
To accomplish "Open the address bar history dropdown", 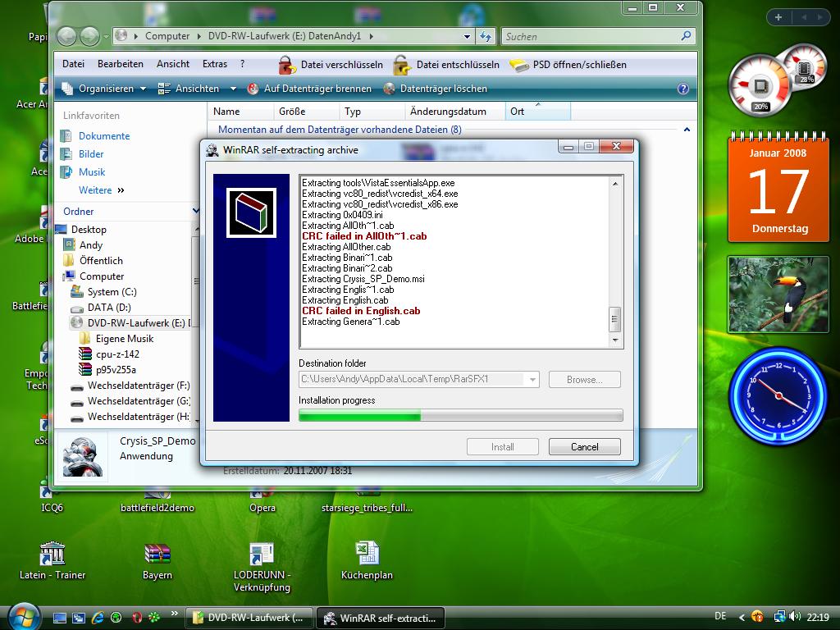I will pos(467,36).
